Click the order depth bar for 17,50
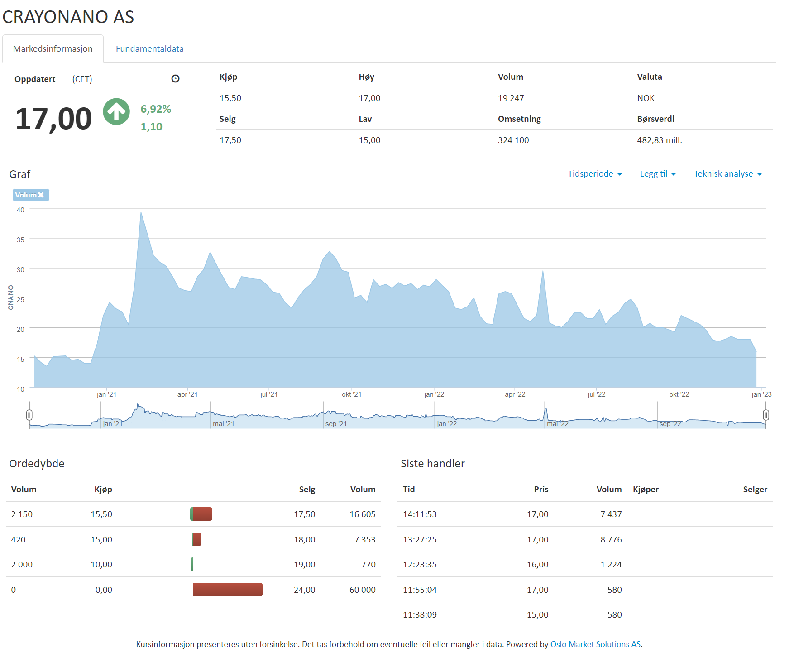Screen dimensions: 794x672 [x=201, y=514]
